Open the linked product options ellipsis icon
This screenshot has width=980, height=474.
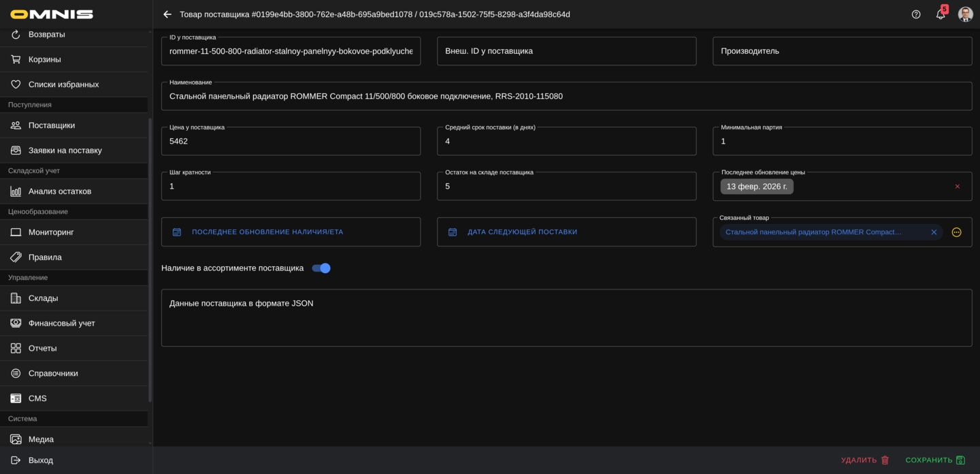pos(956,232)
